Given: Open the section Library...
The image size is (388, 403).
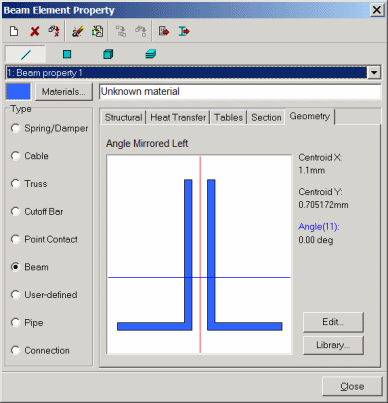Looking at the screenshot, I should point(333,345).
